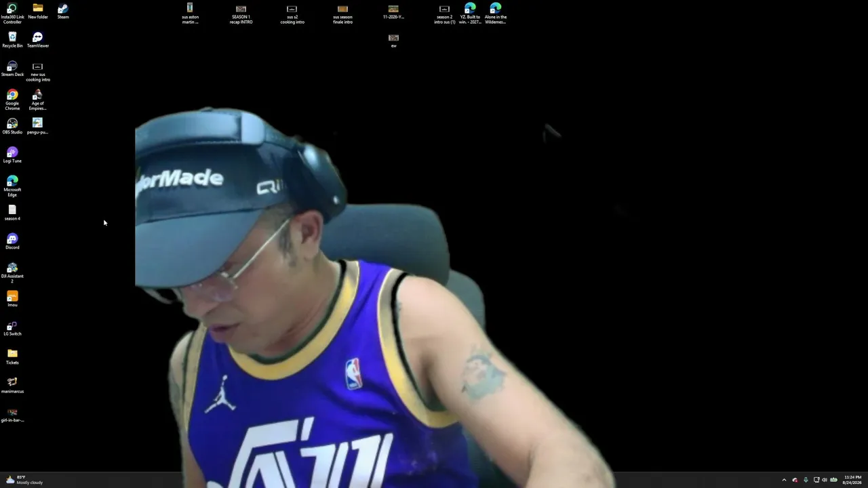The image size is (868, 488).
Task: Select the Tickets folder icon
Action: pos(12,357)
